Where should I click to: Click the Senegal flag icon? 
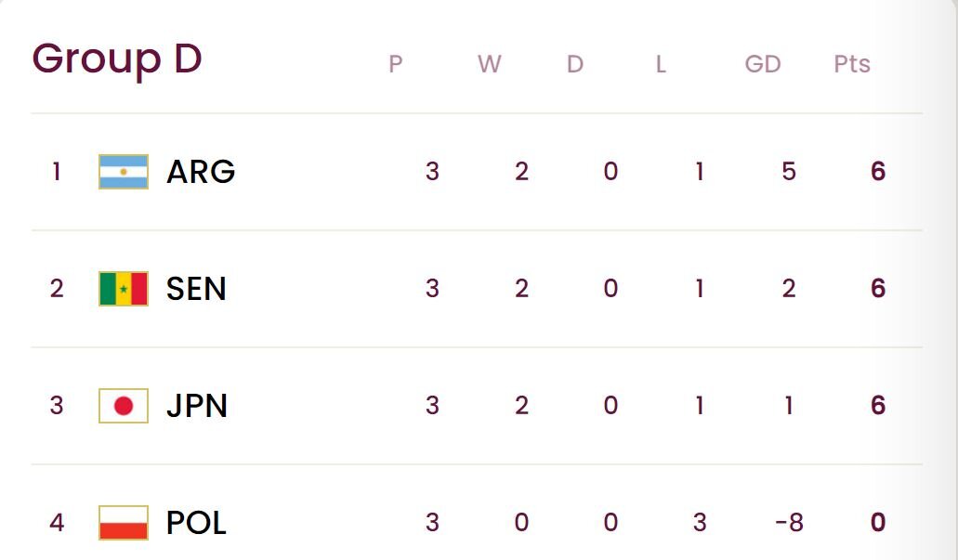point(124,289)
